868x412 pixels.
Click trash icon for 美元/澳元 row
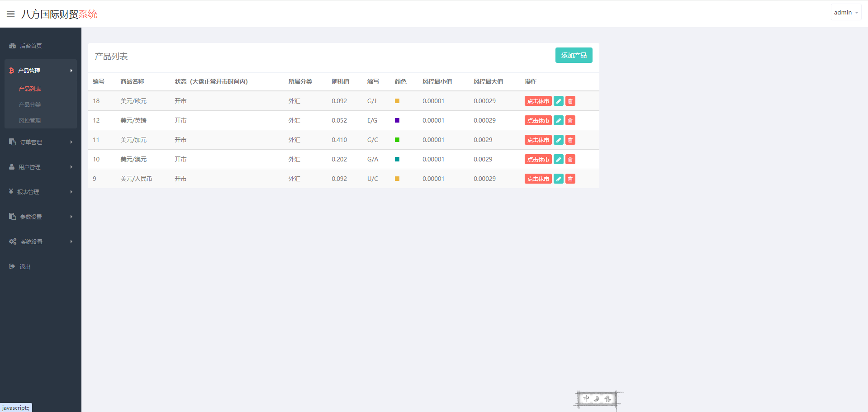[570, 160]
